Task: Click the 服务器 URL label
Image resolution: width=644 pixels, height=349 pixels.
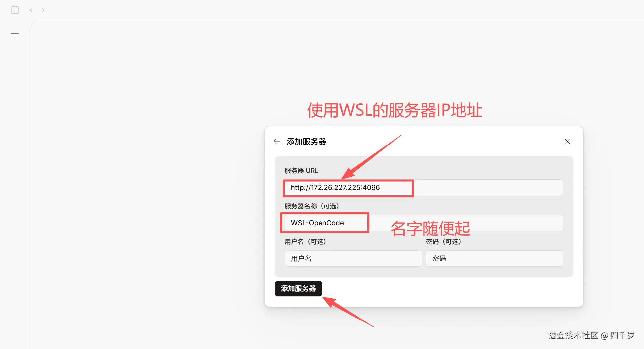Action: click(301, 171)
